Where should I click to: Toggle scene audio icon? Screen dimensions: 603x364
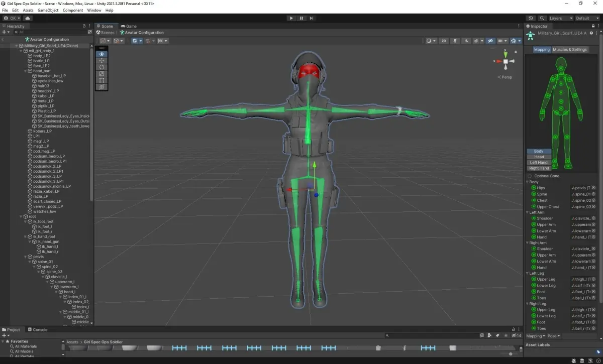(x=467, y=41)
